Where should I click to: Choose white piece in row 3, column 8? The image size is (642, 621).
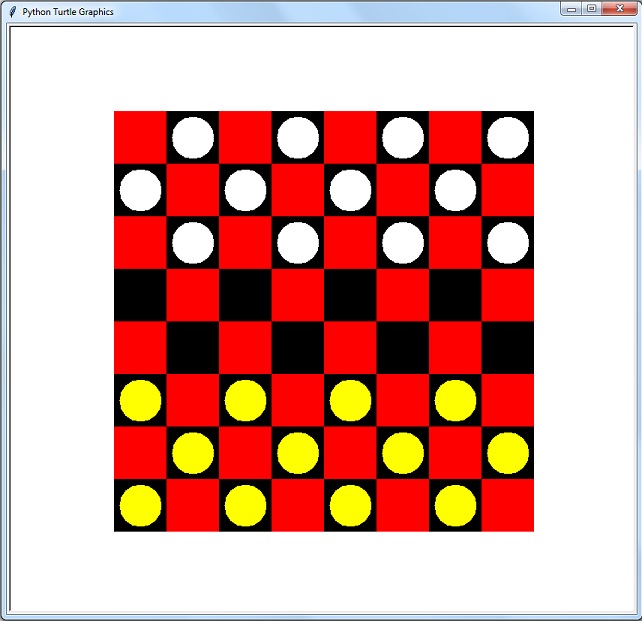[x=508, y=243]
